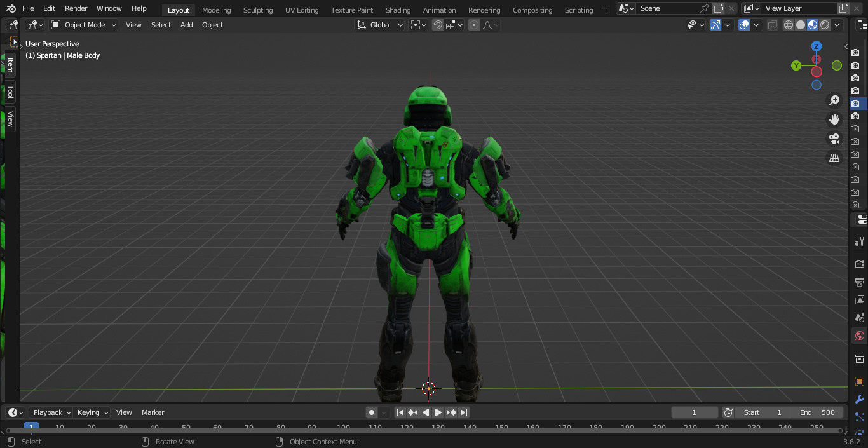The image size is (868, 448).
Task: Click the current frame number field
Action: pyautogui.click(x=695, y=412)
